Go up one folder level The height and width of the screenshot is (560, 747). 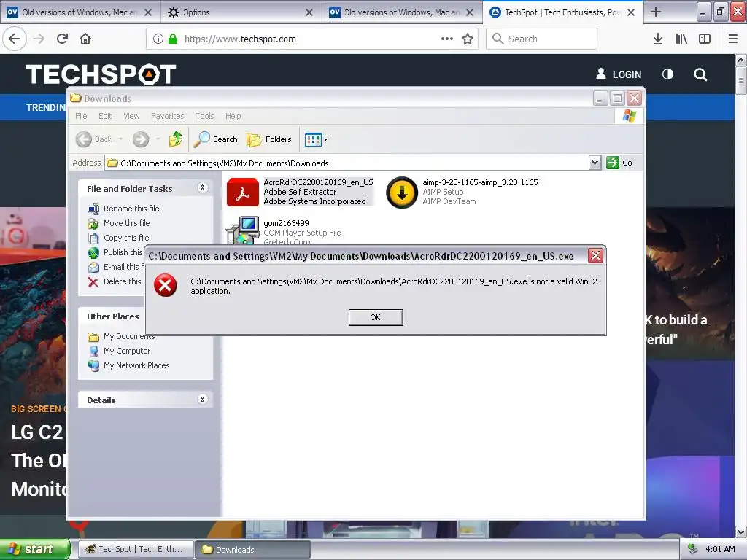pyautogui.click(x=176, y=139)
